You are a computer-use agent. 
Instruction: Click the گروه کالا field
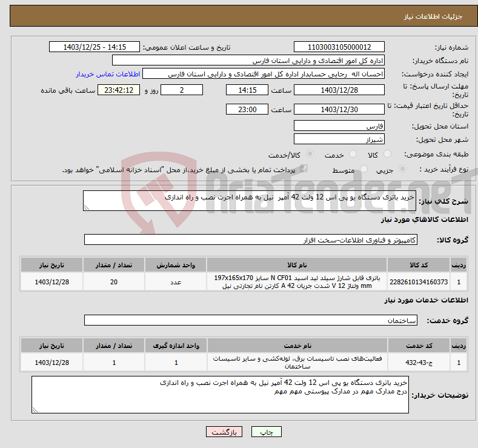pyautogui.click(x=251, y=239)
